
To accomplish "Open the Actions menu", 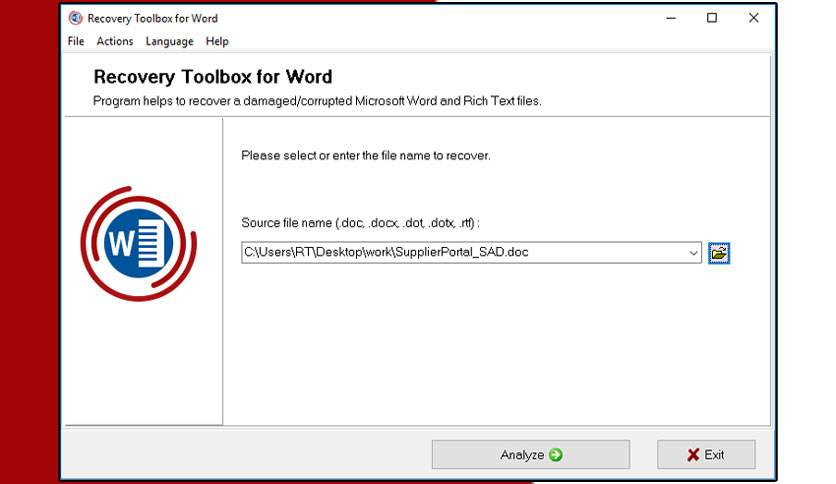I will click(x=115, y=41).
